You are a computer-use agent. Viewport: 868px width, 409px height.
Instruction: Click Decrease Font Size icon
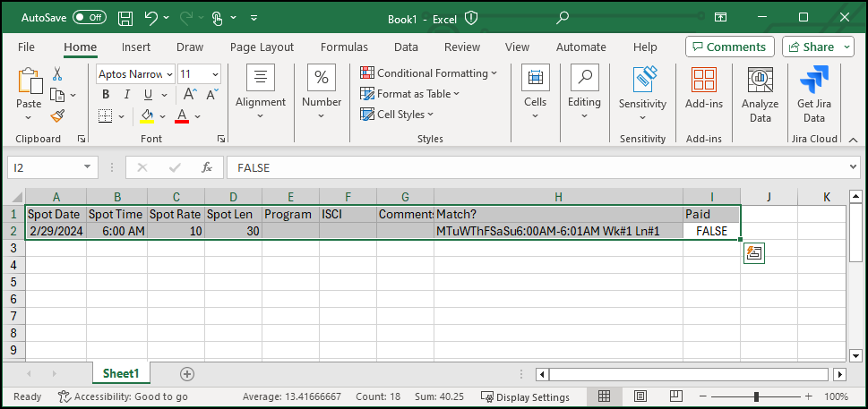tap(212, 95)
